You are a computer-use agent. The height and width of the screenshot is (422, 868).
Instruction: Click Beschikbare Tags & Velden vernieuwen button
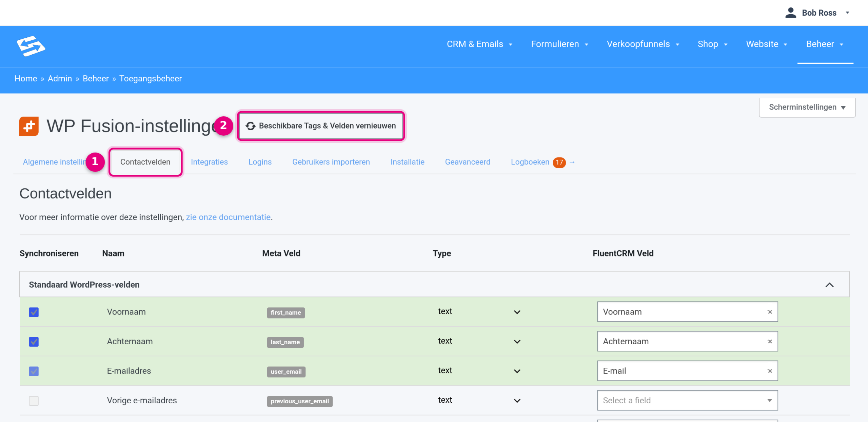tap(321, 126)
